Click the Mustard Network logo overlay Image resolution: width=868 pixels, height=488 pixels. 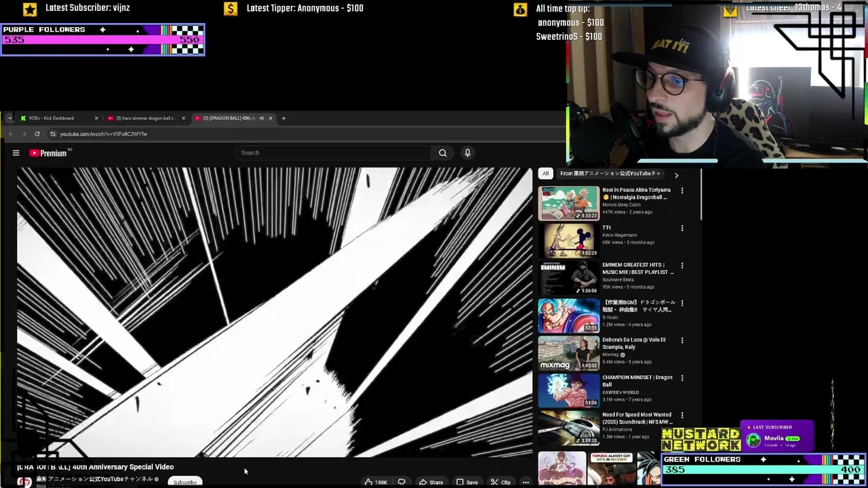[701, 439]
